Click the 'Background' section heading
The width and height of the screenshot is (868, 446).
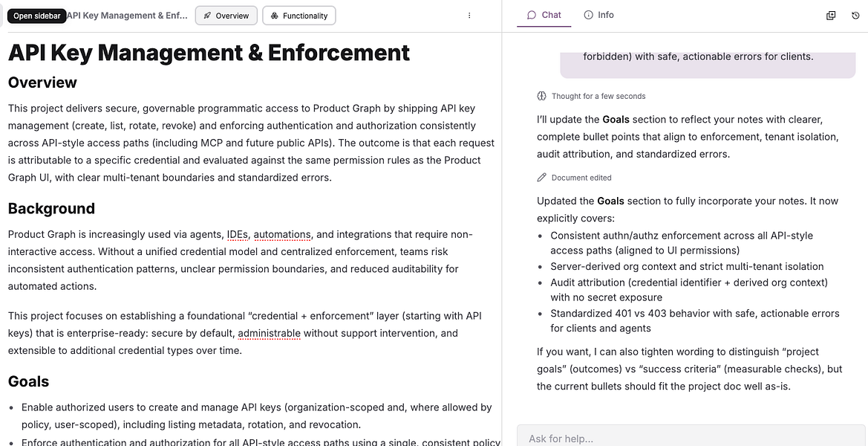coord(51,208)
